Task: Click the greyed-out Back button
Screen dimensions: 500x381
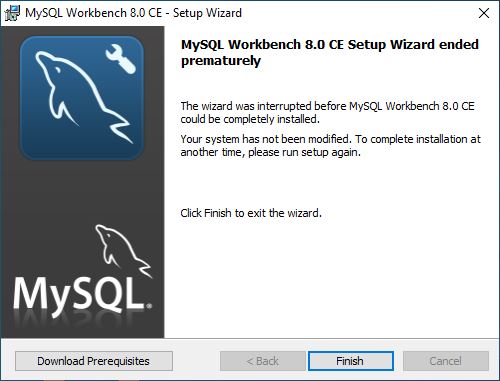Action: click(x=262, y=361)
